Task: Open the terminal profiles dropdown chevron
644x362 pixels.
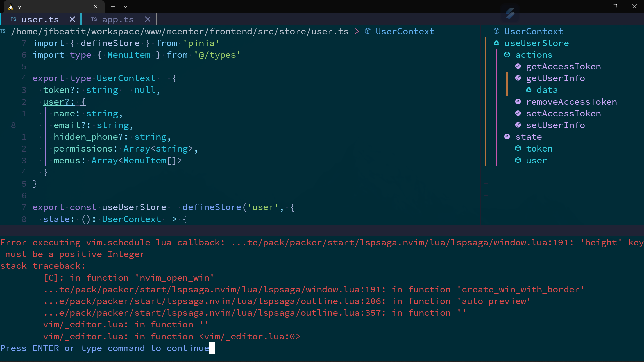Action: pos(125,7)
